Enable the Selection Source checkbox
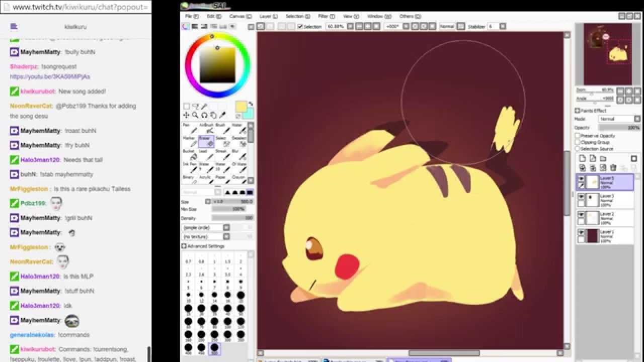 tap(578, 149)
